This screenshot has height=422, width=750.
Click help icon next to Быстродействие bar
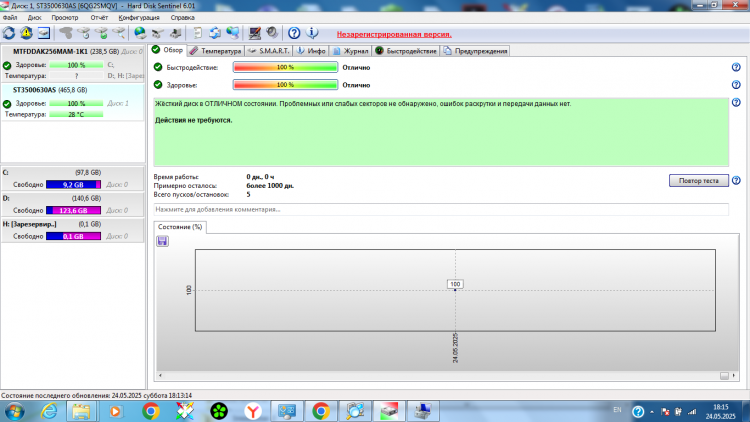pyautogui.click(x=736, y=67)
